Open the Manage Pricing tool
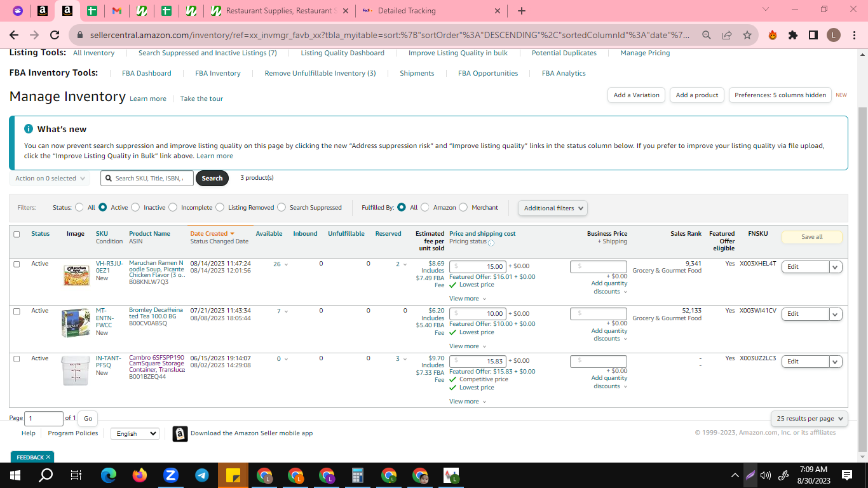Image resolution: width=868 pixels, height=488 pixels. click(x=645, y=53)
